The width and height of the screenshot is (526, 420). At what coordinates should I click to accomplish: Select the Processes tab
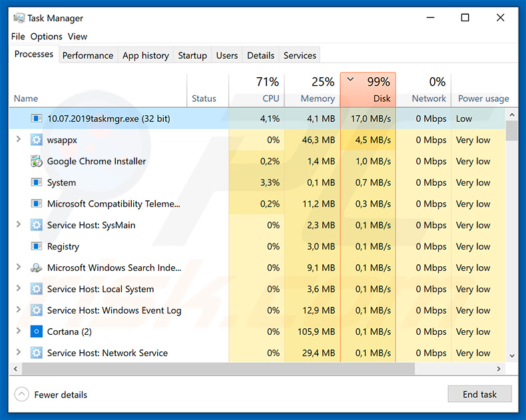(x=34, y=54)
